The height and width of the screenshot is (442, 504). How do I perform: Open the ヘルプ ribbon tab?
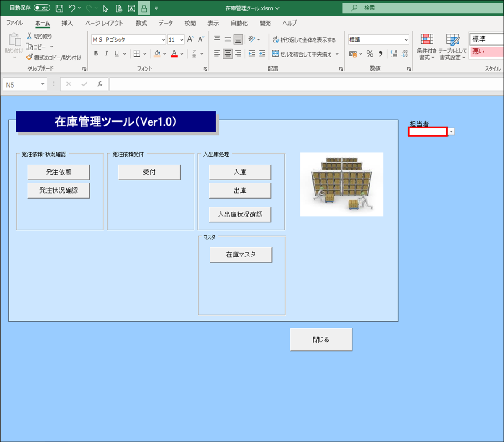click(289, 23)
